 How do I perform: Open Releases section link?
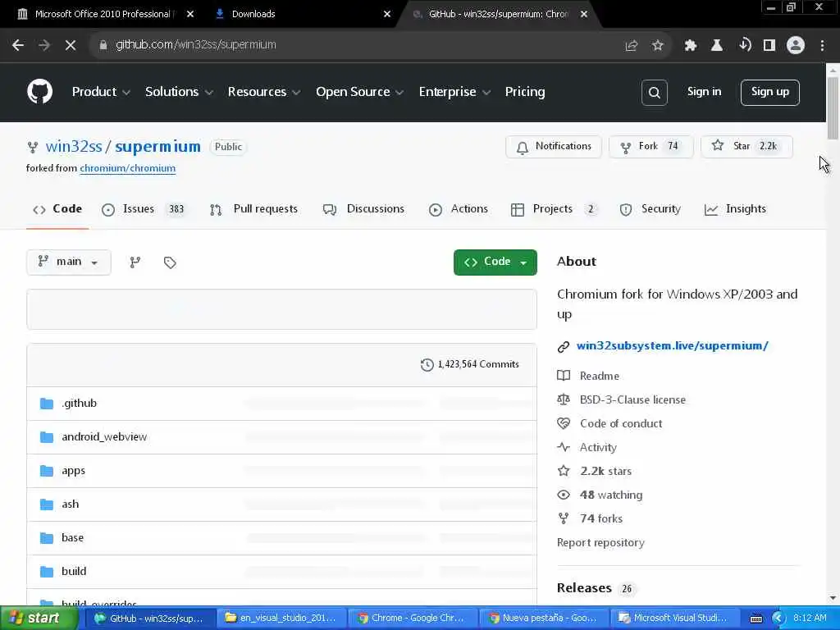[584, 588]
